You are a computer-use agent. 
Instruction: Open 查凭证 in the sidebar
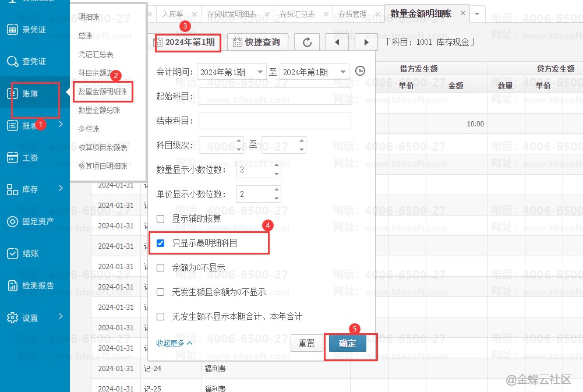coord(34,61)
